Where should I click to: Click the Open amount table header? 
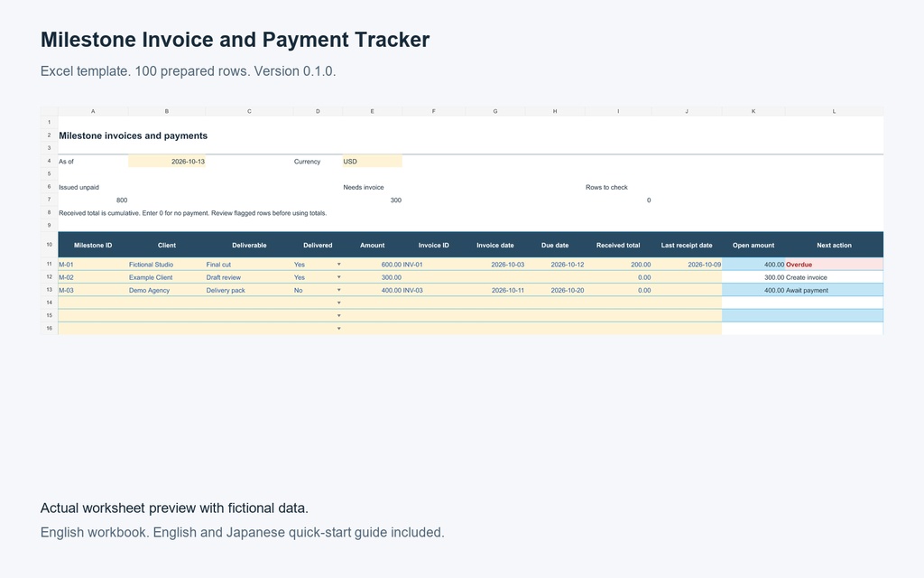[x=753, y=246]
